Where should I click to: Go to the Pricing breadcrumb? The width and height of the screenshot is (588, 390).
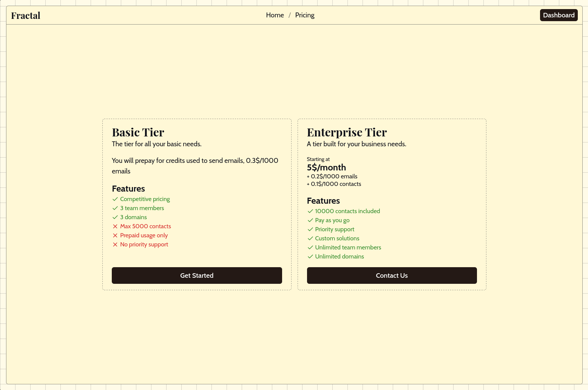click(305, 15)
